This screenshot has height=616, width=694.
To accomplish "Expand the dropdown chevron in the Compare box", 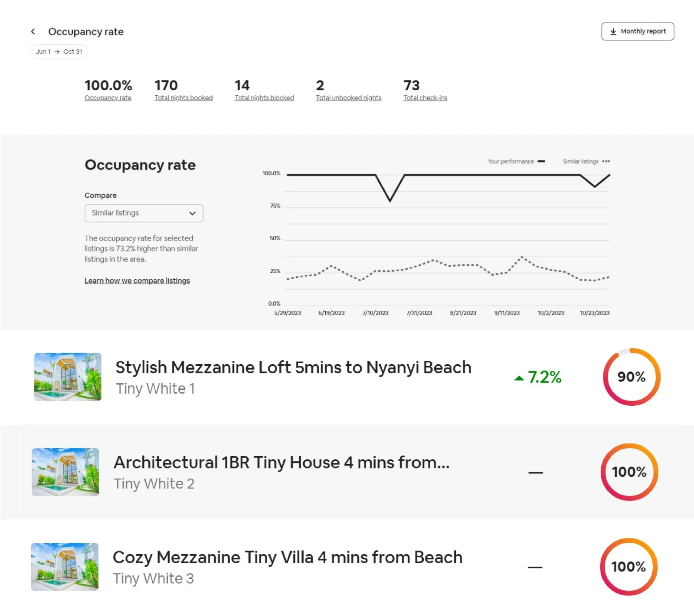I will tap(192, 213).
